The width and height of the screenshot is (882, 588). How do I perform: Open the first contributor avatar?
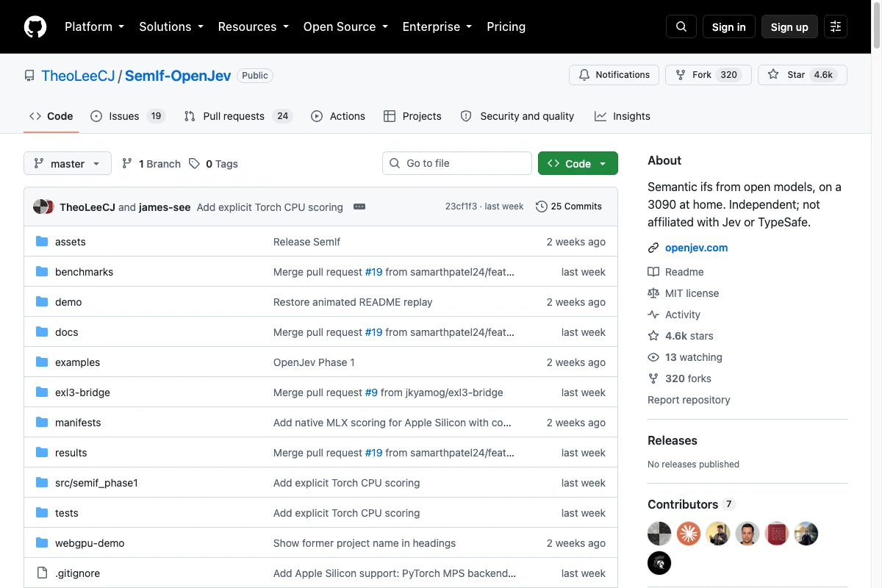point(659,534)
